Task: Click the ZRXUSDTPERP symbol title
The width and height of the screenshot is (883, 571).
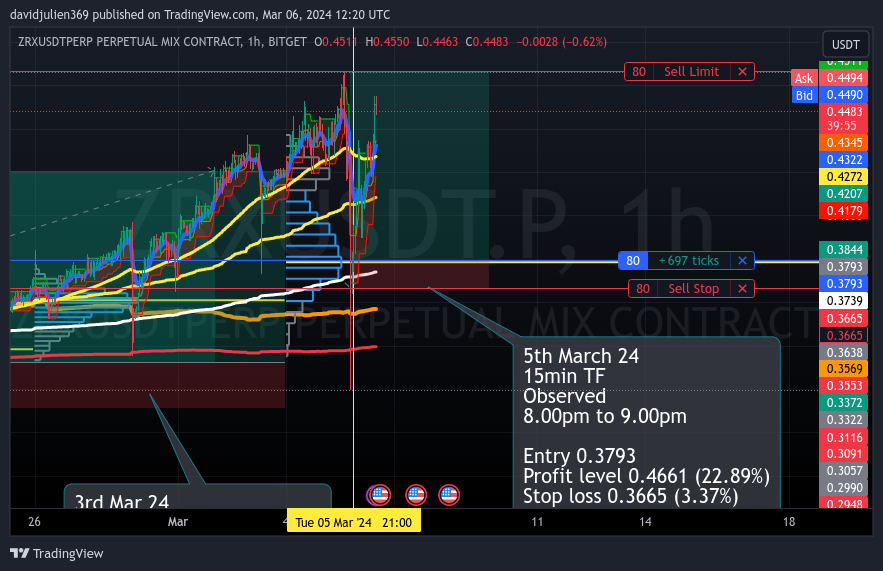Action: 130,42
